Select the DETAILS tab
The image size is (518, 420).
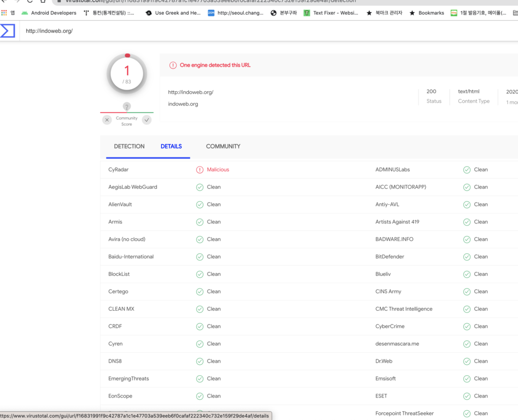click(171, 146)
